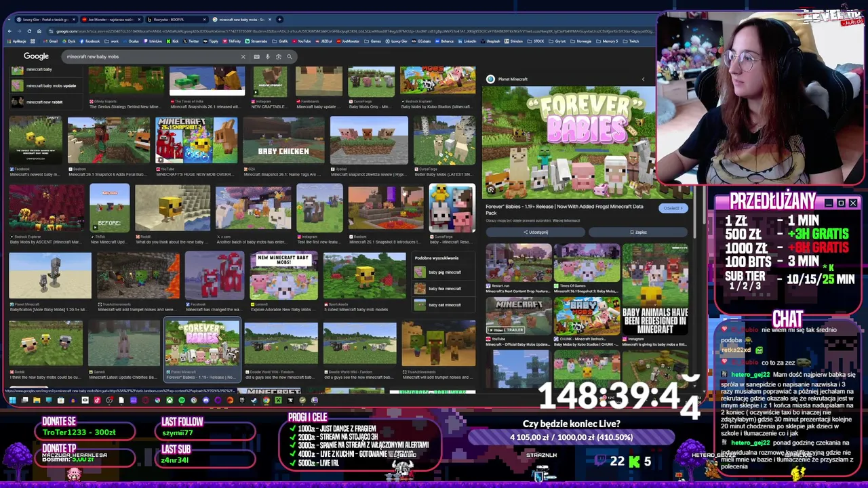Select the 'minecraft new rabbit' suggestion
Viewport: 868px width, 488px height.
(x=45, y=102)
